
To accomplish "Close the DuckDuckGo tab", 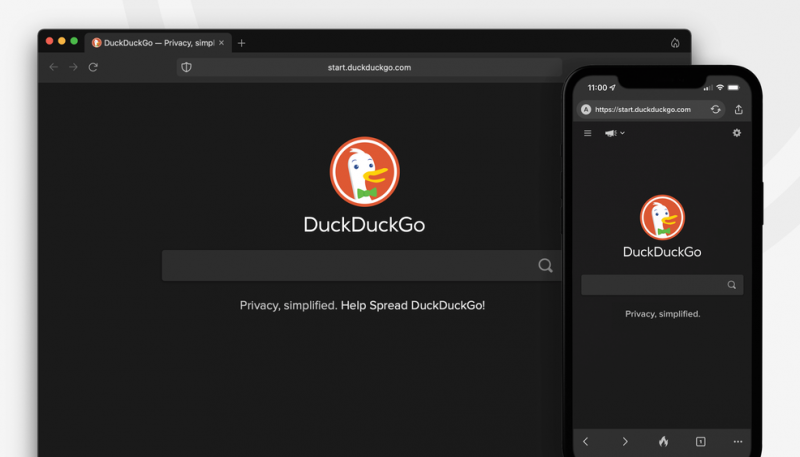I will coord(224,43).
